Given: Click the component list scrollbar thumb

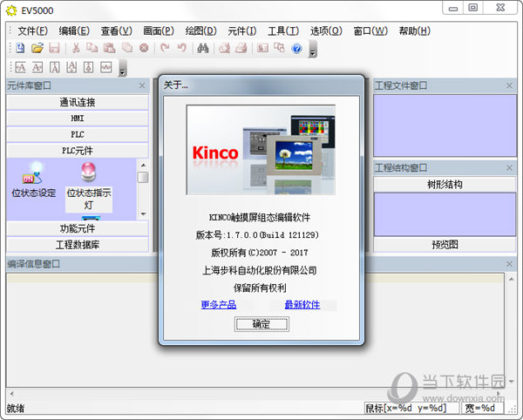Looking at the screenshot, I should click(143, 178).
